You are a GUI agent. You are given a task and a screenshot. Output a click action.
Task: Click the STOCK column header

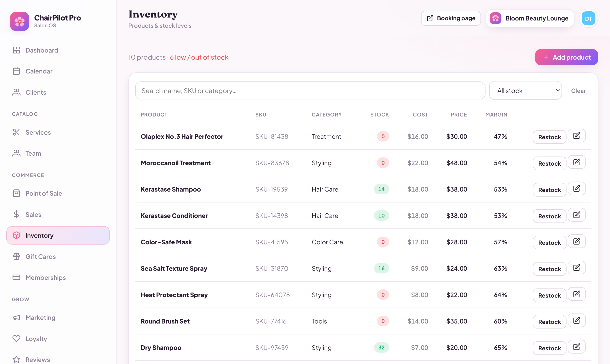click(x=379, y=115)
